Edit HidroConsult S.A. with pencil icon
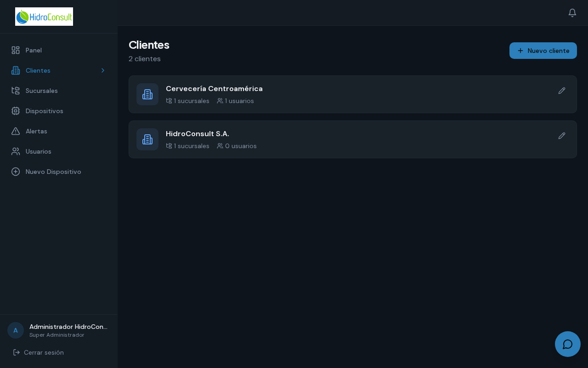Screen dimensions: 588x368 (562, 136)
